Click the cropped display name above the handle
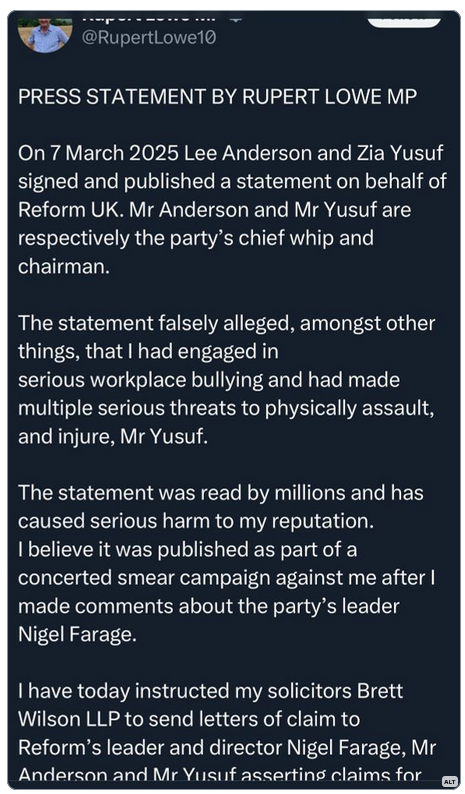 point(148,19)
